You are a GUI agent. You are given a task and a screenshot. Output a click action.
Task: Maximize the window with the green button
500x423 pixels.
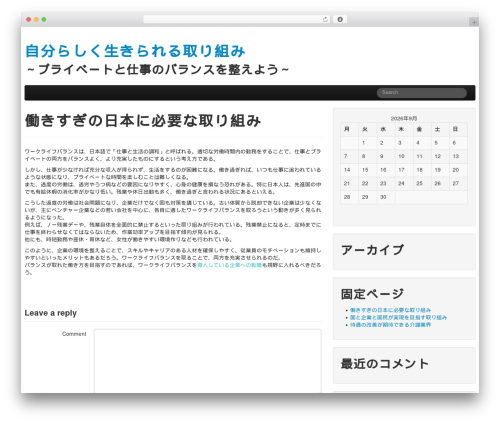tap(44, 20)
